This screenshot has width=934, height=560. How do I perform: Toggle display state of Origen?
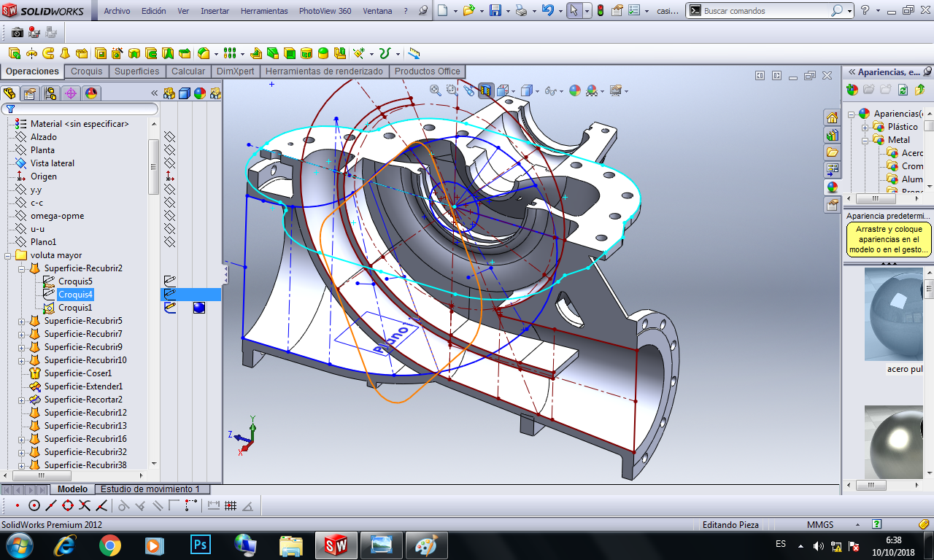169,176
